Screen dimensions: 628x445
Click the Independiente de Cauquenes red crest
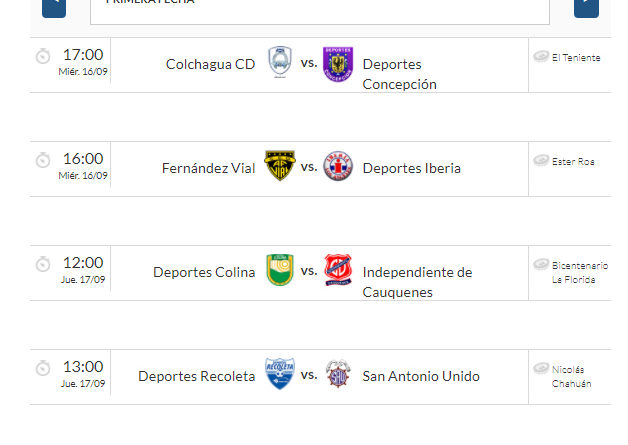pyautogui.click(x=338, y=270)
